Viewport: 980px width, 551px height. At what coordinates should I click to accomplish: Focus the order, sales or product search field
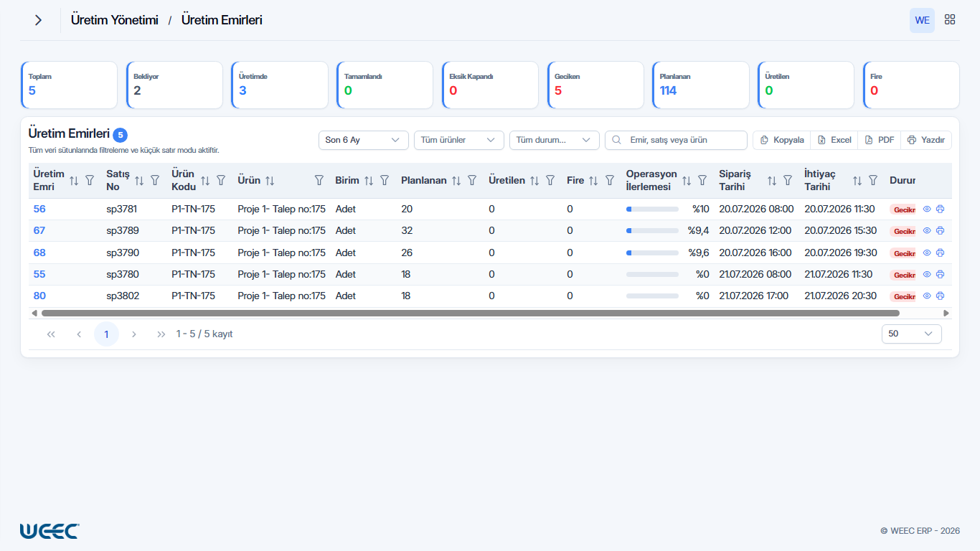coord(676,140)
